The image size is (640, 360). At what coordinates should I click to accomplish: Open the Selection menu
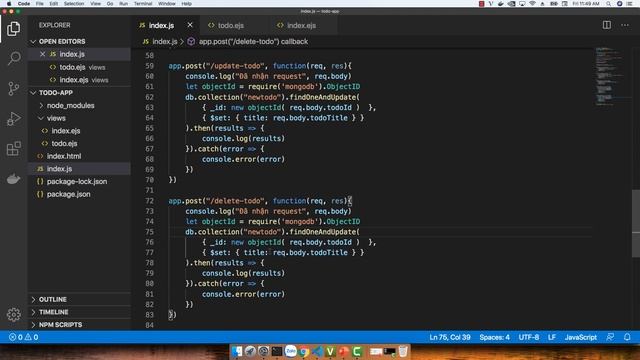tap(74, 4)
